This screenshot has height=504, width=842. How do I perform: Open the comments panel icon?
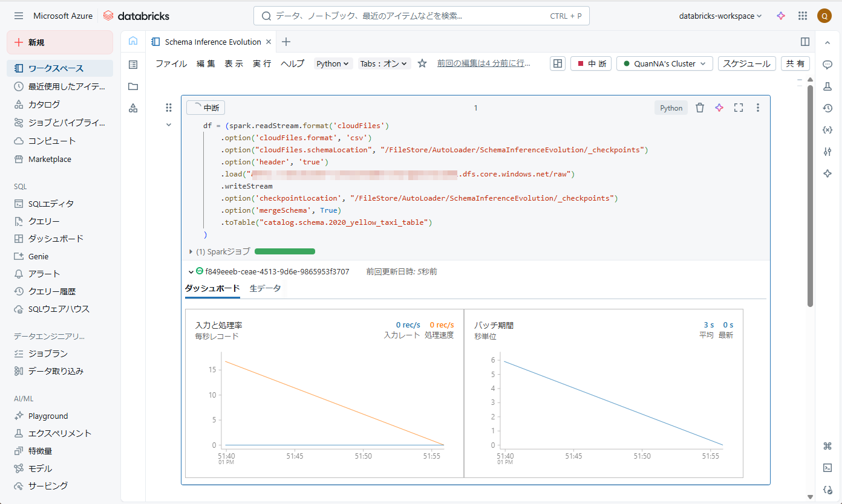click(827, 65)
